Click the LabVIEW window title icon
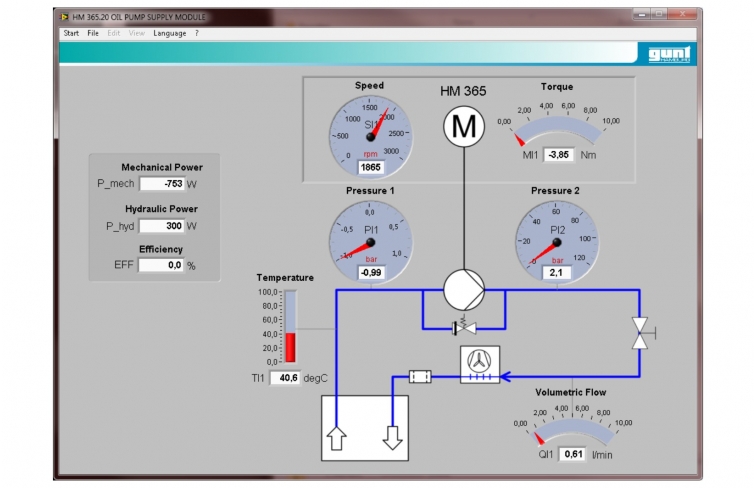Screen dimensions: 755x488 point(64,17)
